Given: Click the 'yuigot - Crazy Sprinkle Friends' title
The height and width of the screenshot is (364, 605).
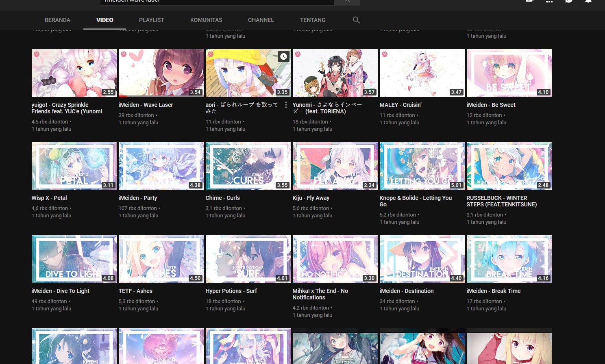Looking at the screenshot, I should pos(67,108).
